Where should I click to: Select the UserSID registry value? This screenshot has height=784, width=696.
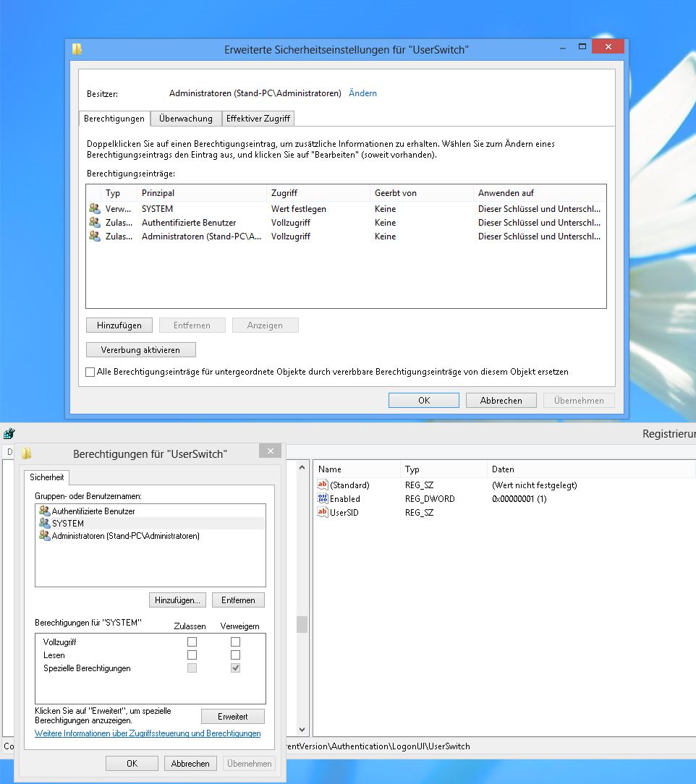[344, 513]
